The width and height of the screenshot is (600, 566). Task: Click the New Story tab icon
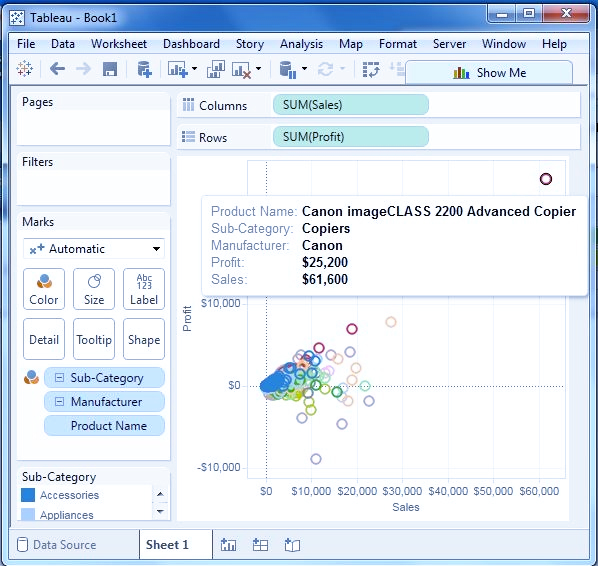pos(292,545)
